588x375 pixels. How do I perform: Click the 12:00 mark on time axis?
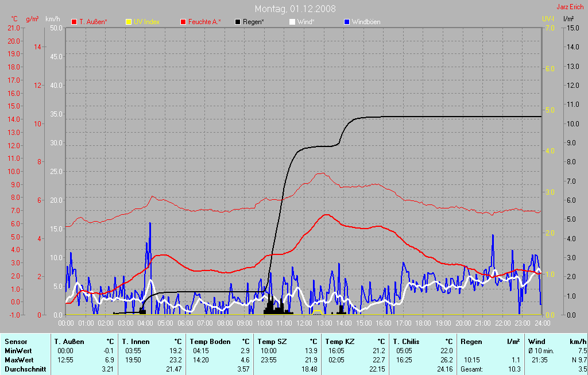click(x=304, y=323)
